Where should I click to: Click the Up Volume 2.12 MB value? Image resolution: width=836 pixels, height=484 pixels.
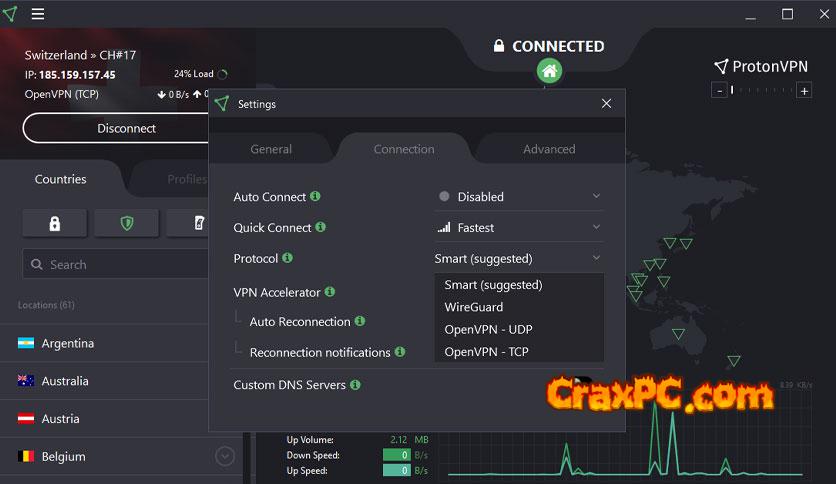point(409,440)
